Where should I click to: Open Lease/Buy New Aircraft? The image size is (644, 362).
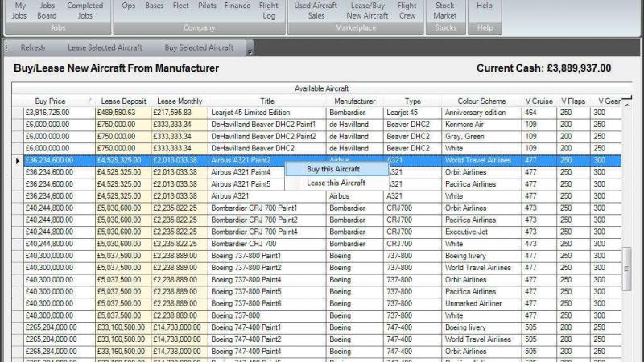coord(367,10)
